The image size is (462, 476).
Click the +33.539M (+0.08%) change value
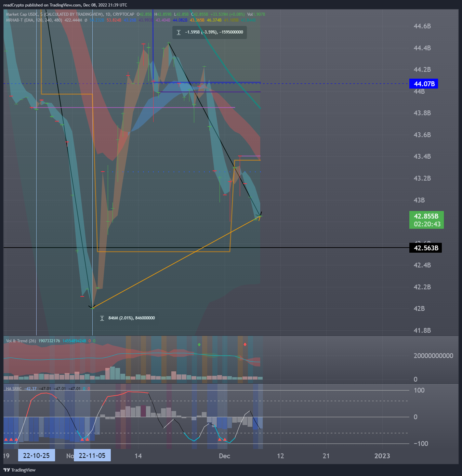[x=227, y=14]
